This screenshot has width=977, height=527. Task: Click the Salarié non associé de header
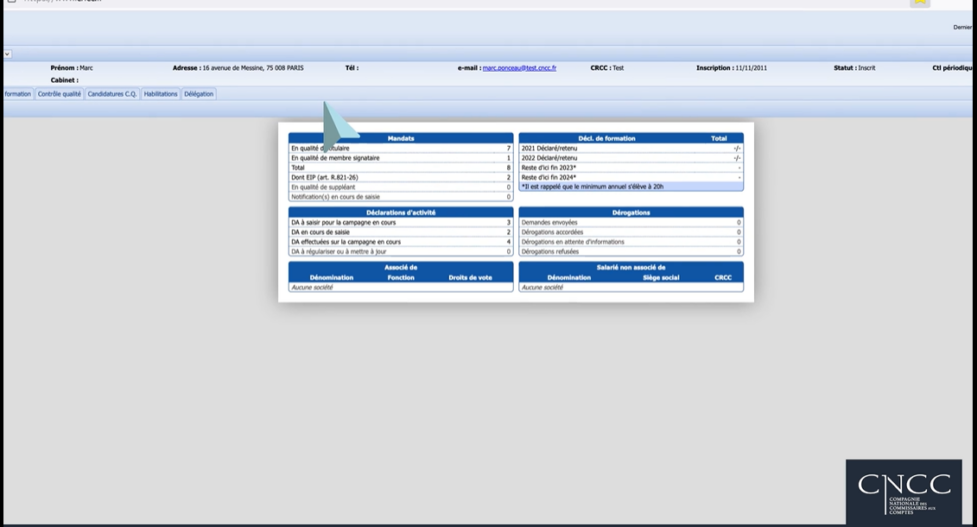pyautogui.click(x=631, y=267)
